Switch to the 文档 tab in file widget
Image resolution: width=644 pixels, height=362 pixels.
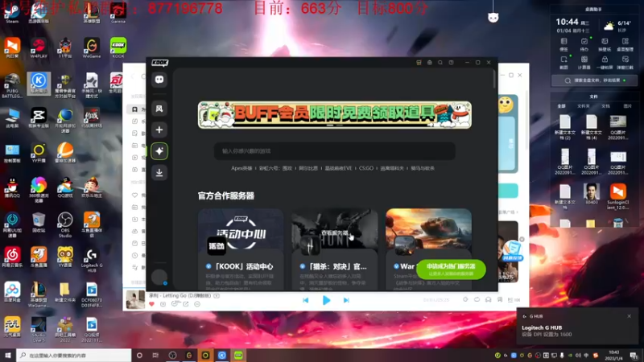pos(606,106)
